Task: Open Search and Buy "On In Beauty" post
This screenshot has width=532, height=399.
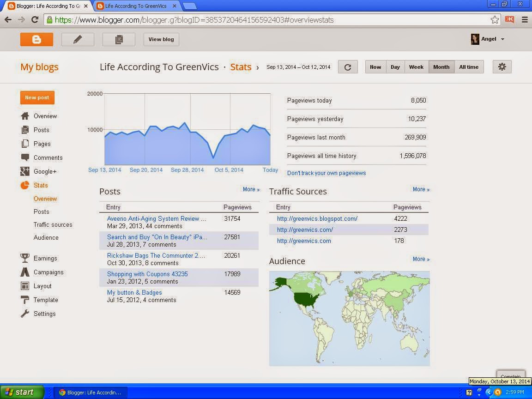Action: coord(157,237)
